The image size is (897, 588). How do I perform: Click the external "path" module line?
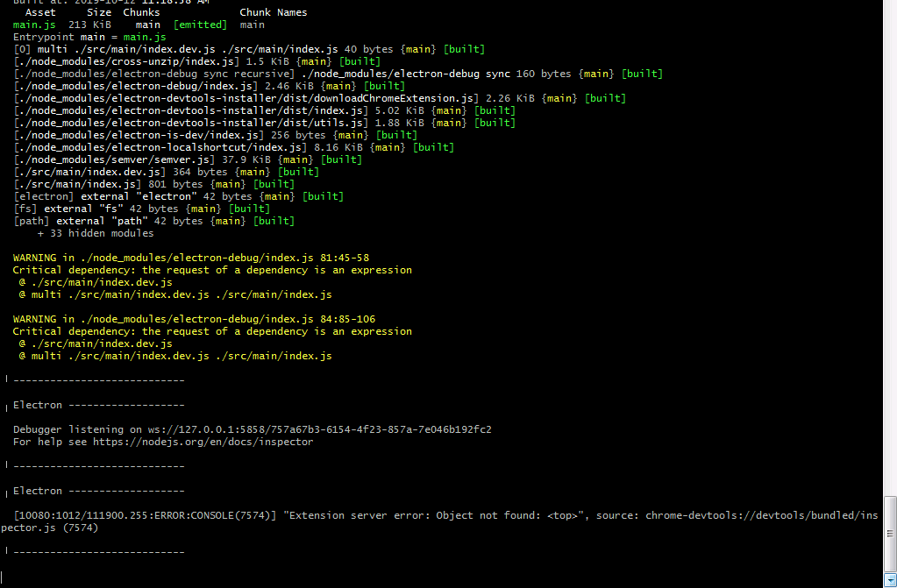153,222
